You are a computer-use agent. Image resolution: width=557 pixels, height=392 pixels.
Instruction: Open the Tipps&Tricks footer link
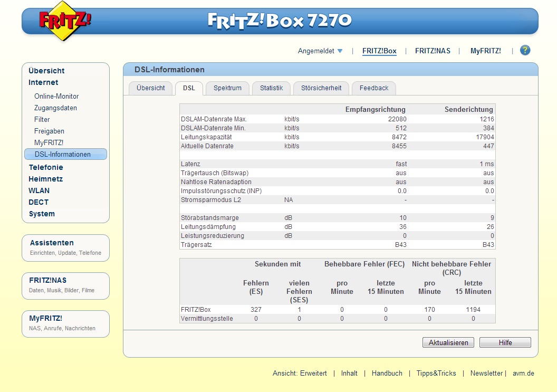coord(436,374)
